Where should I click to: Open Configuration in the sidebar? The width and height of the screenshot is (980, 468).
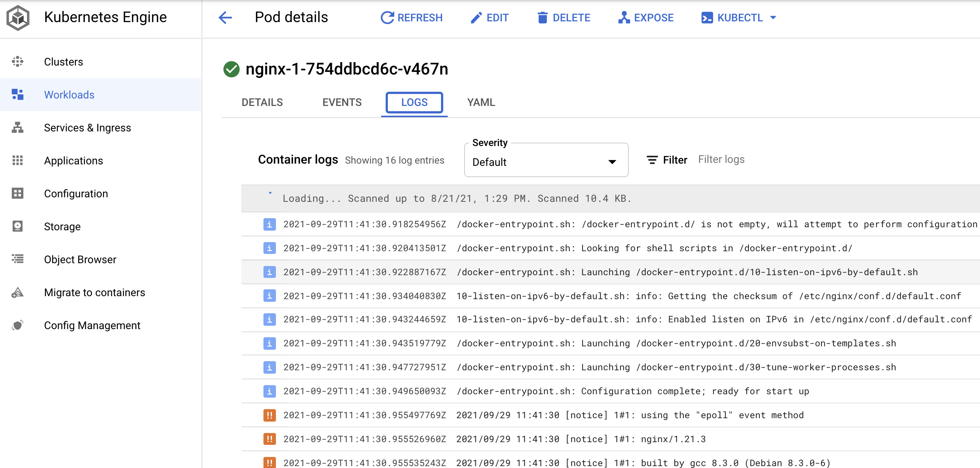click(x=76, y=194)
